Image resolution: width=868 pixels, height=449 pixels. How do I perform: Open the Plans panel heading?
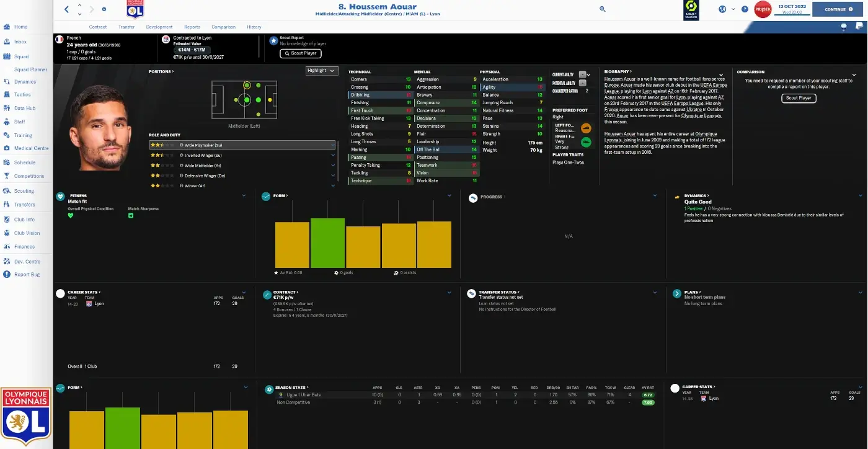pyautogui.click(x=693, y=292)
